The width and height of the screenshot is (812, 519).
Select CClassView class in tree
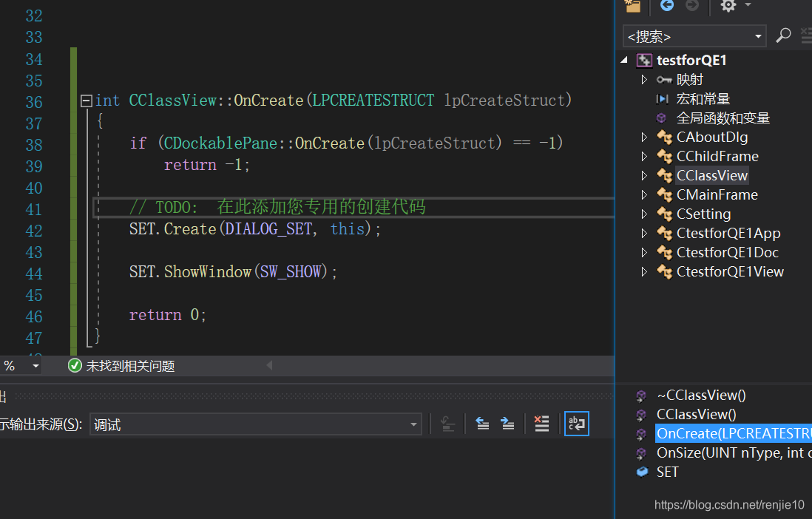[x=712, y=176]
